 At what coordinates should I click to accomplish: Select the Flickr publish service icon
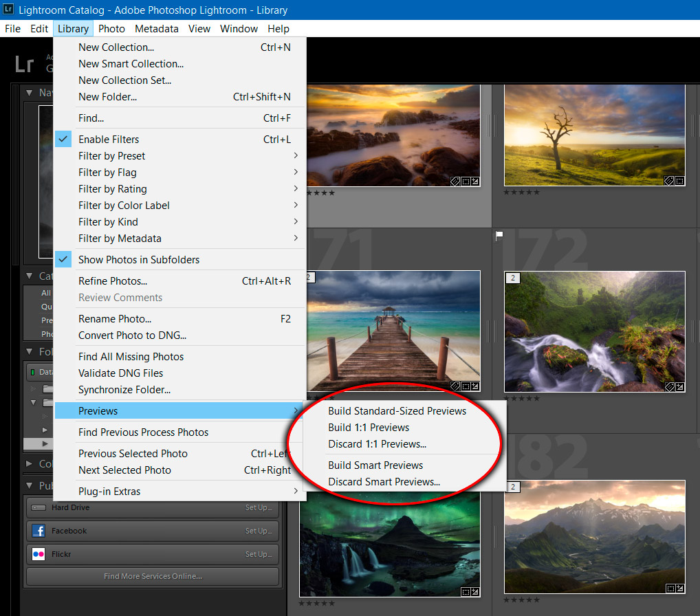(39, 554)
